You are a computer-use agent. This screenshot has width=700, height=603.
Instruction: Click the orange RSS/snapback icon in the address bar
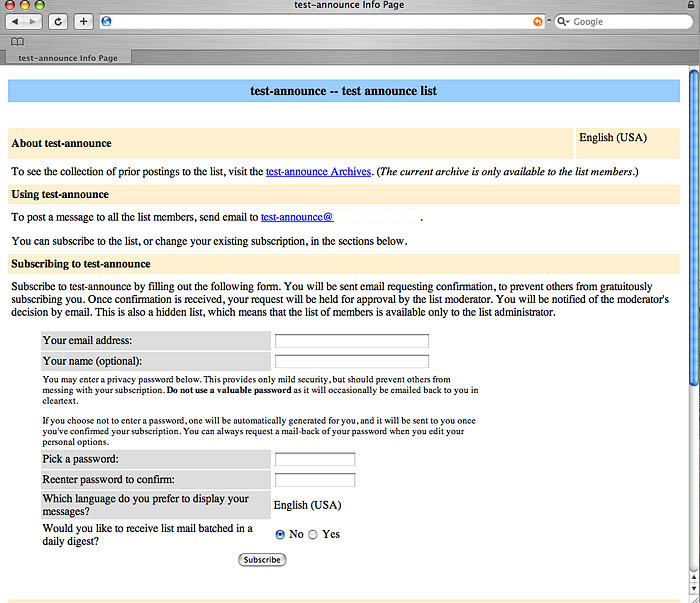pyautogui.click(x=538, y=21)
